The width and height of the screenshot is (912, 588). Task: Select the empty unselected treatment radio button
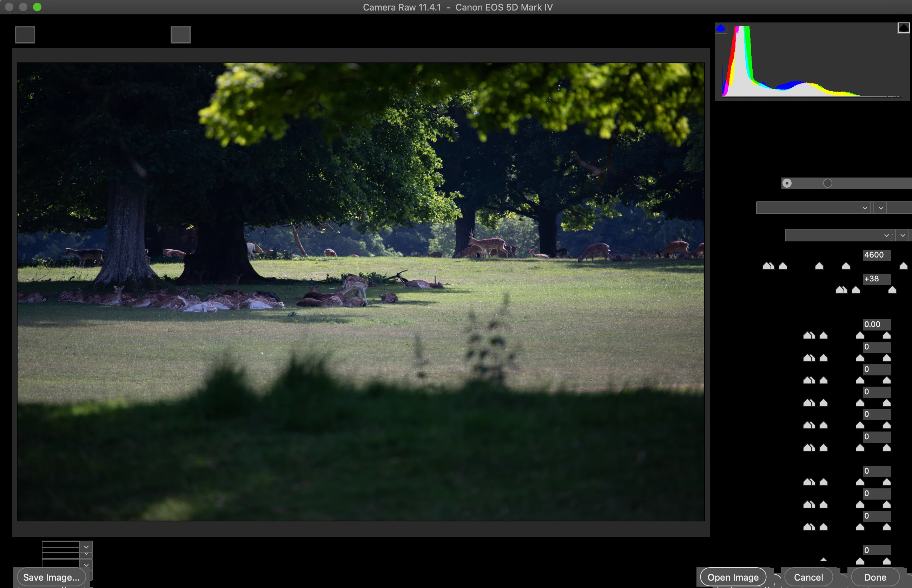pyautogui.click(x=827, y=183)
